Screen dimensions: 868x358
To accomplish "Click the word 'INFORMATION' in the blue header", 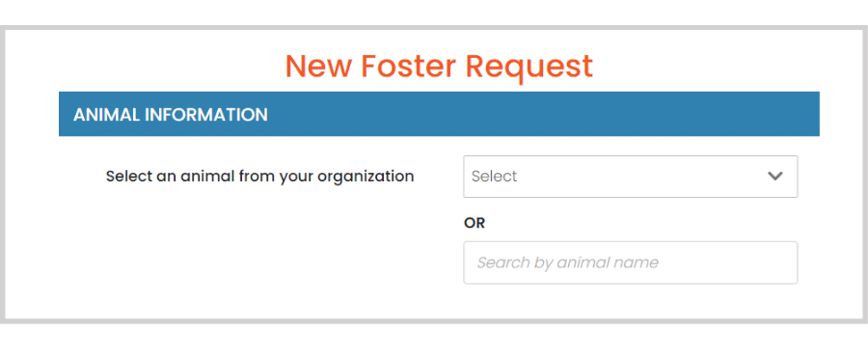I will 206,115.
